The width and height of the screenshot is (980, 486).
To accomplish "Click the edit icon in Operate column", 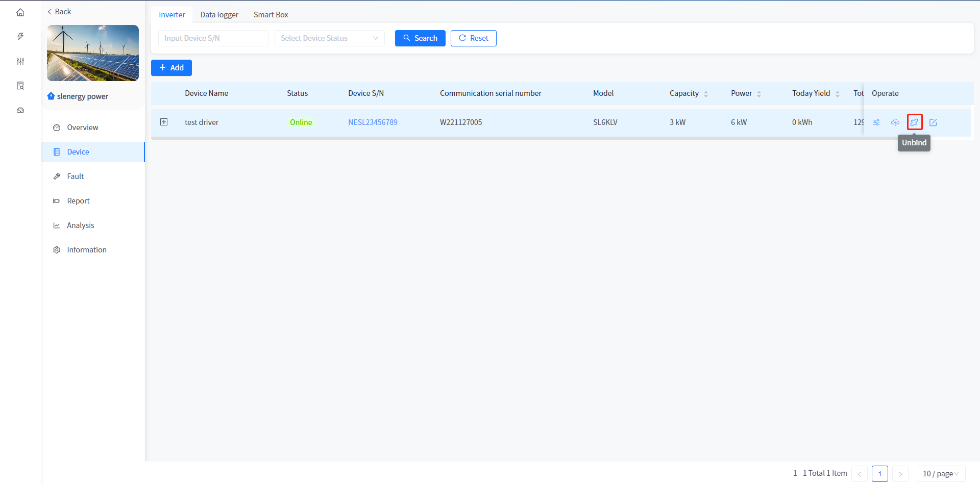I will tap(933, 122).
